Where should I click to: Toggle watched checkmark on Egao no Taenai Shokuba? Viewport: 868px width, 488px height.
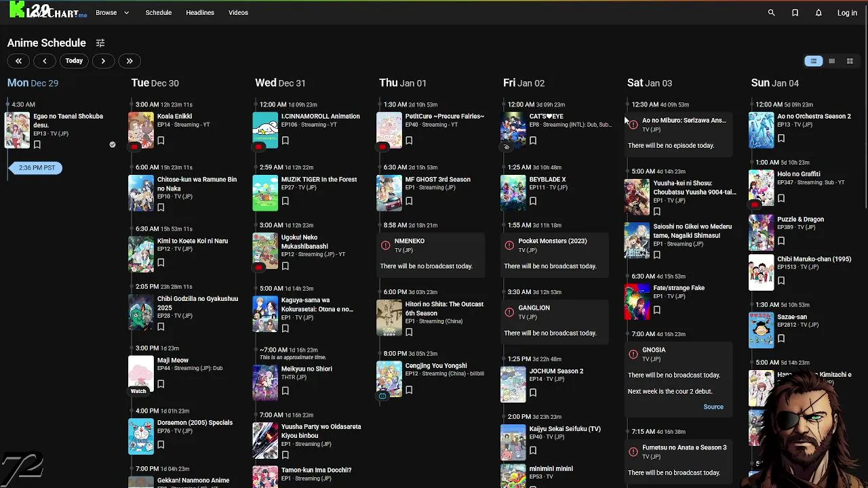pyautogui.click(x=113, y=144)
